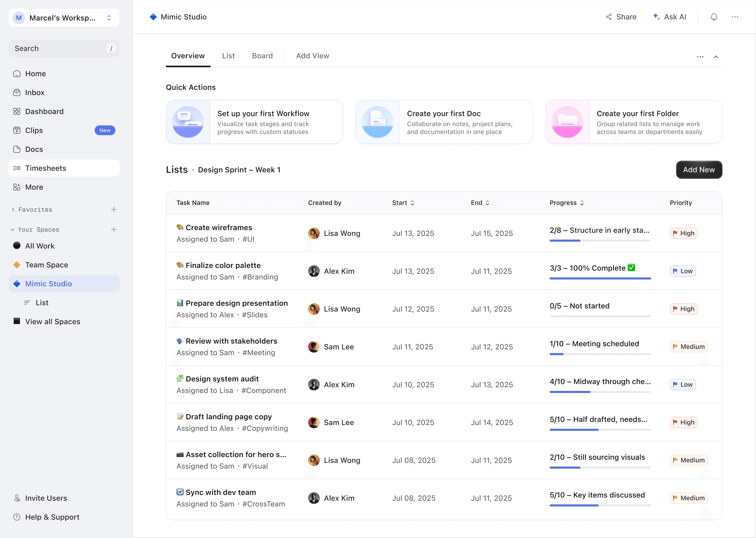Collapse the Your Spaces section
Screen dimensions: 756x538
pos(13,230)
